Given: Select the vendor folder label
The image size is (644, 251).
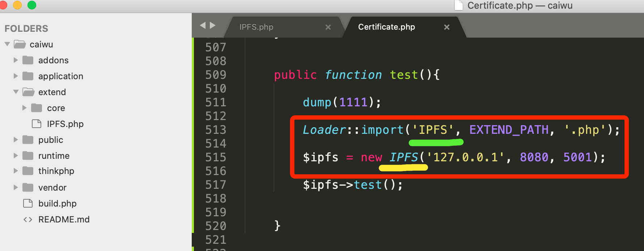Looking at the screenshot, I should (52, 188).
